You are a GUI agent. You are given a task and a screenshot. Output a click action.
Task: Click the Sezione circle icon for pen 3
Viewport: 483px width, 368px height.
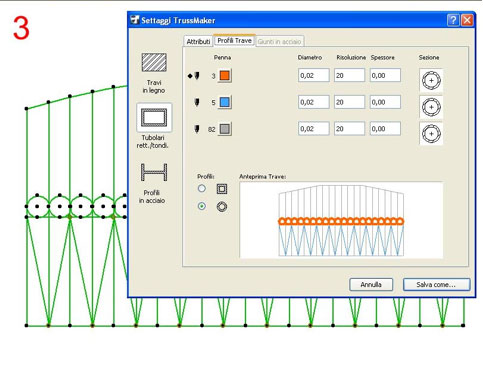431,80
